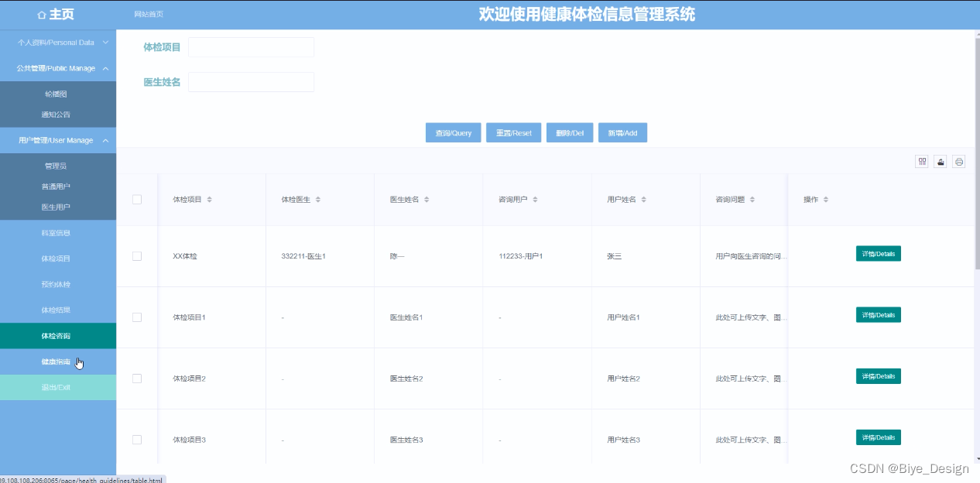Collapse 用户管理/User Manage menu
The width and height of the screenshot is (980, 483).
(x=58, y=140)
